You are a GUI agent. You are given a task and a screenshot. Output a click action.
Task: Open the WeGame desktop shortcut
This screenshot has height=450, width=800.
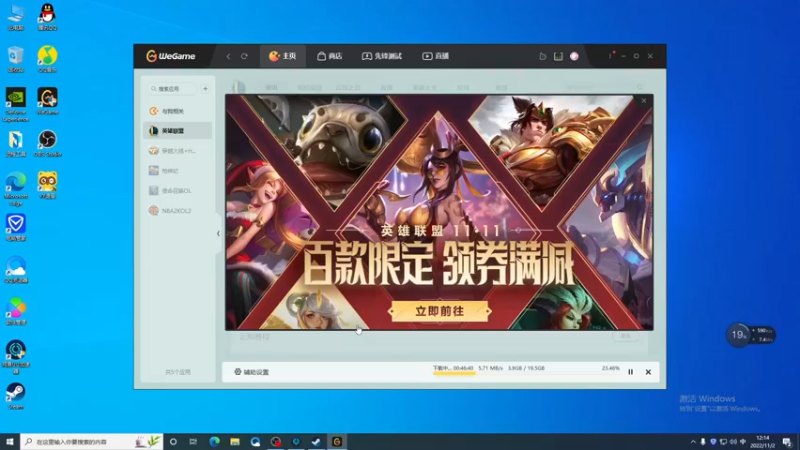click(47, 101)
